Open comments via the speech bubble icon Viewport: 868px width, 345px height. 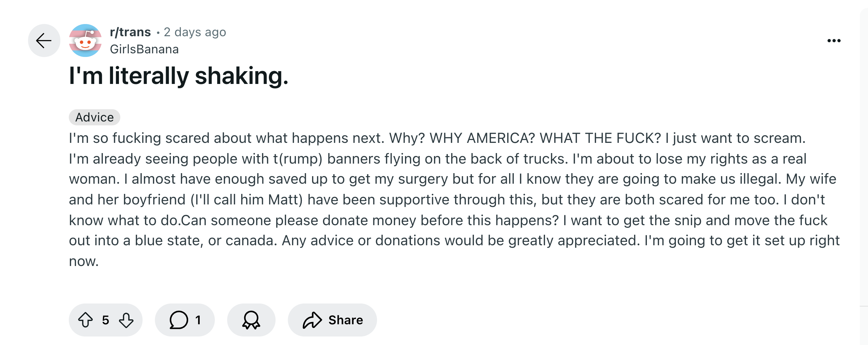pyautogui.click(x=179, y=320)
